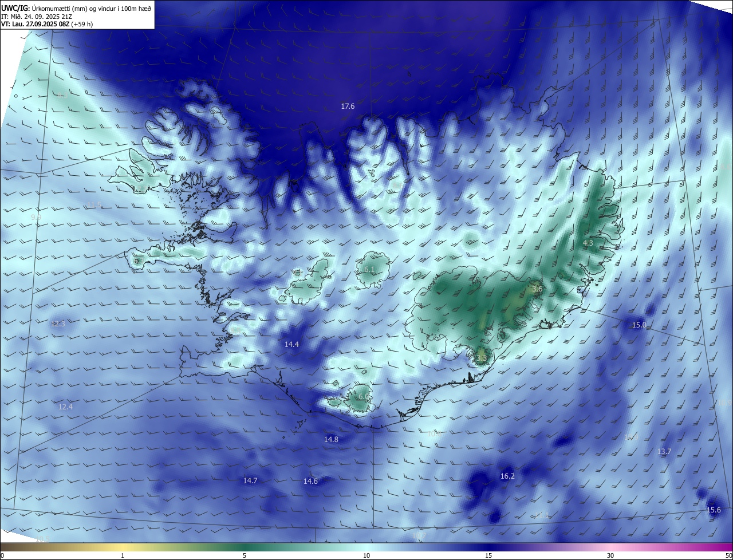Select the 50 label on the color legend

728,555
